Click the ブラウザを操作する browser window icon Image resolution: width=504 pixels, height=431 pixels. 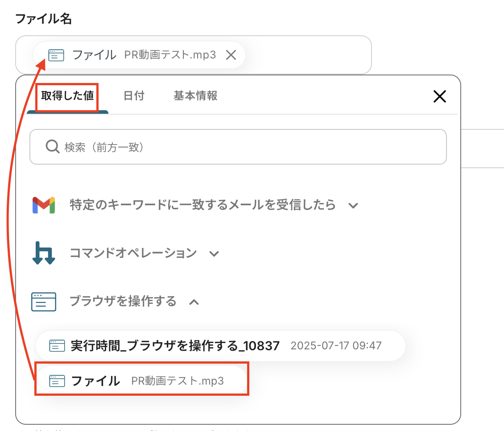(44, 302)
